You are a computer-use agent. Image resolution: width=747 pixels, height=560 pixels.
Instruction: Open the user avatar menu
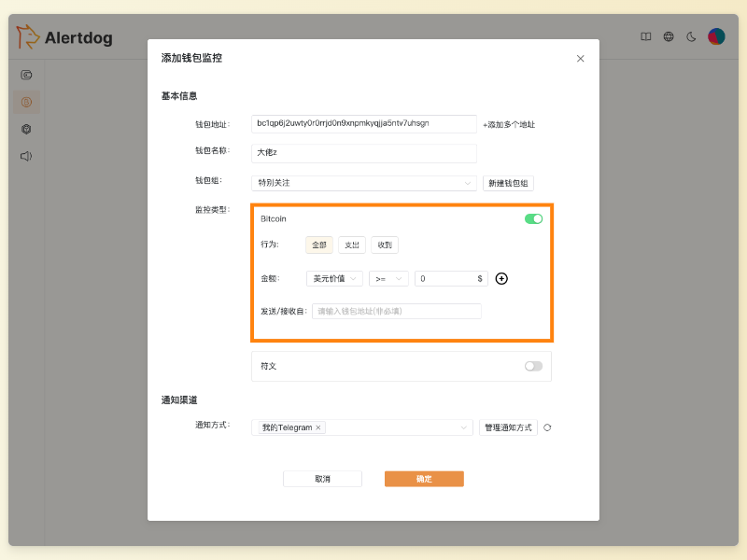[x=716, y=36]
